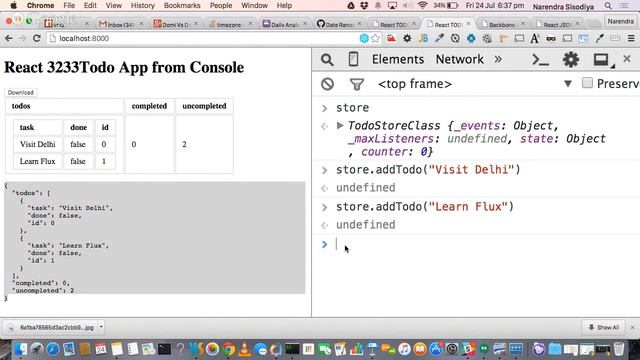Open the Window menu
Image resolution: width=640 pixels, height=360 pixels.
(254, 5)
